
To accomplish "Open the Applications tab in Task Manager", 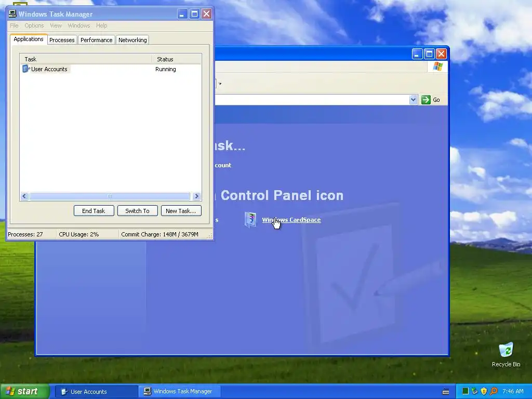I will [29, 39].
